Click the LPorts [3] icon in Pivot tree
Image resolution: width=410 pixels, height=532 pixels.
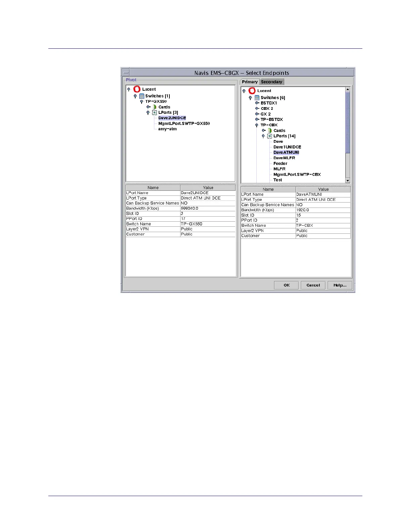coord(154,113)
